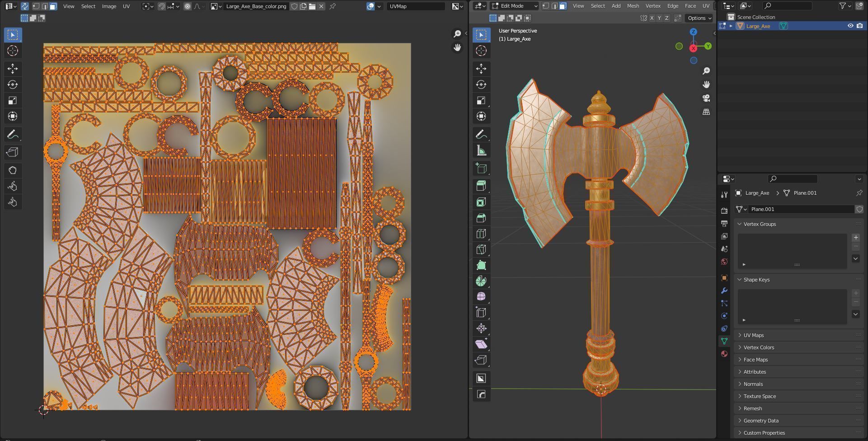
Task: Hide Large_Axe in viewport with eye icon
Action: pyautogui.click(x=850, y=26)
